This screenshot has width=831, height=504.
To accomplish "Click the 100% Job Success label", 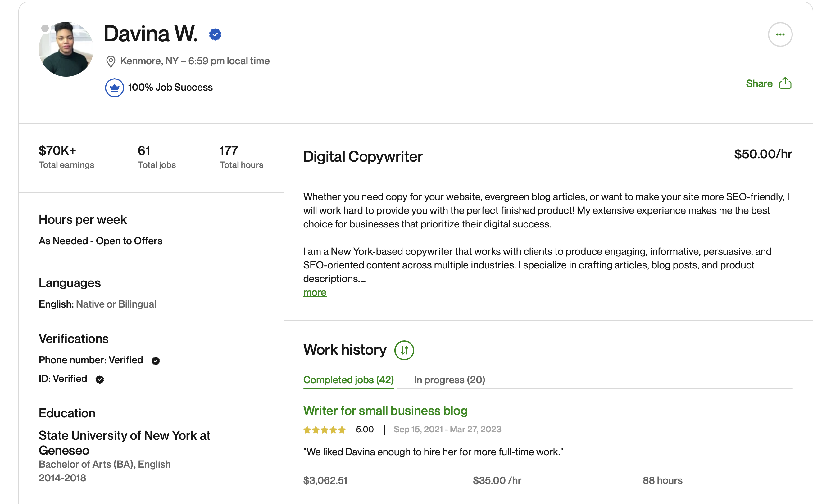I will [170, 87].
